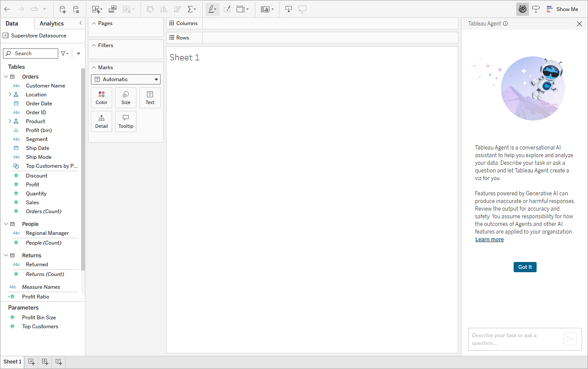Click the Undo back arrow
The height and width of the screenshot is (369, 588).
pyautogui.click(x=7, y=9)
